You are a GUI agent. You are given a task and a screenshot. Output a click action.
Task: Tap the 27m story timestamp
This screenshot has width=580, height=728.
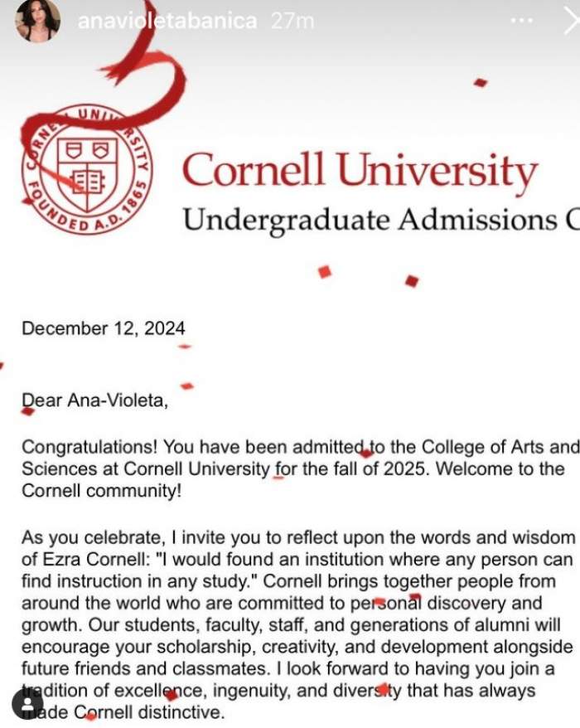pos(292,21)
